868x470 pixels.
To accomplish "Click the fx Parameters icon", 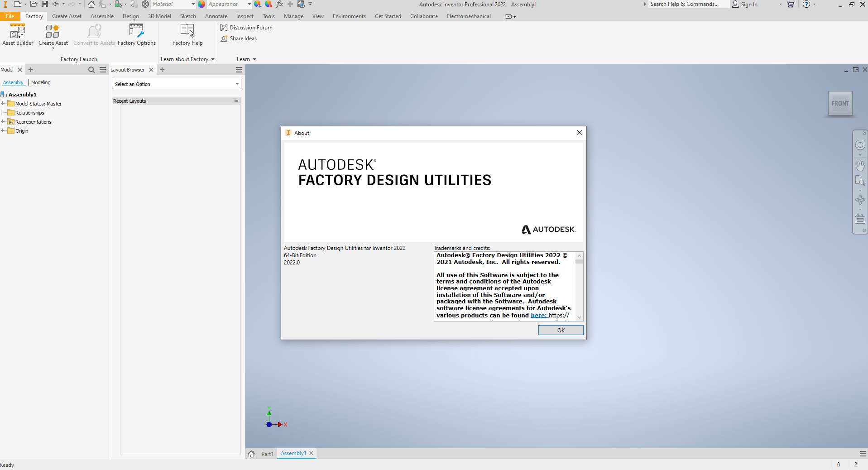I will [279, 4].
